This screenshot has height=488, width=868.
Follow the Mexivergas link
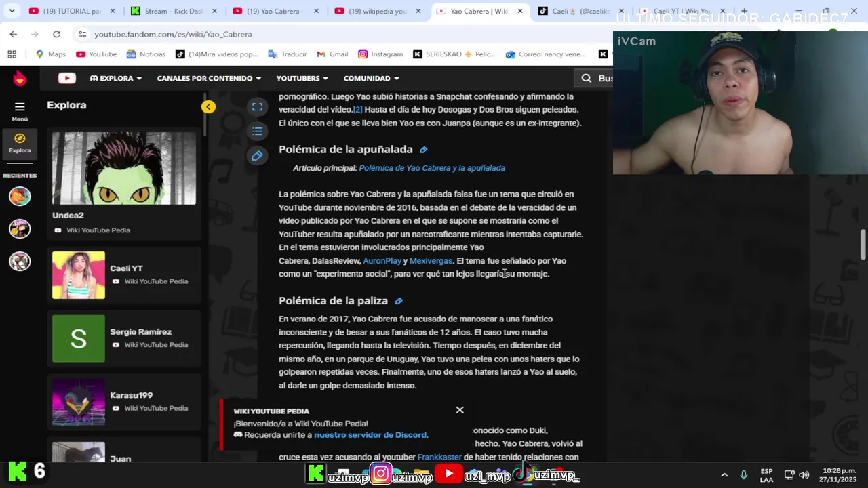pos(431,261)
